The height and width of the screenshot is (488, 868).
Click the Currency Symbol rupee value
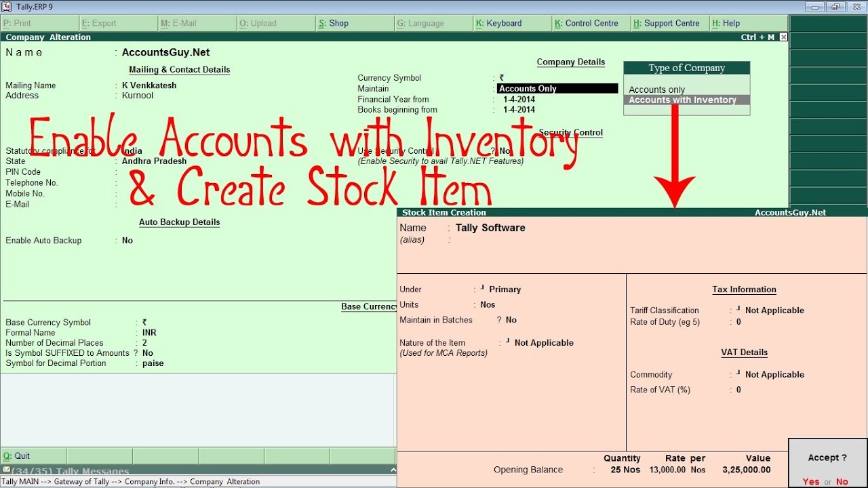[502, 78]
